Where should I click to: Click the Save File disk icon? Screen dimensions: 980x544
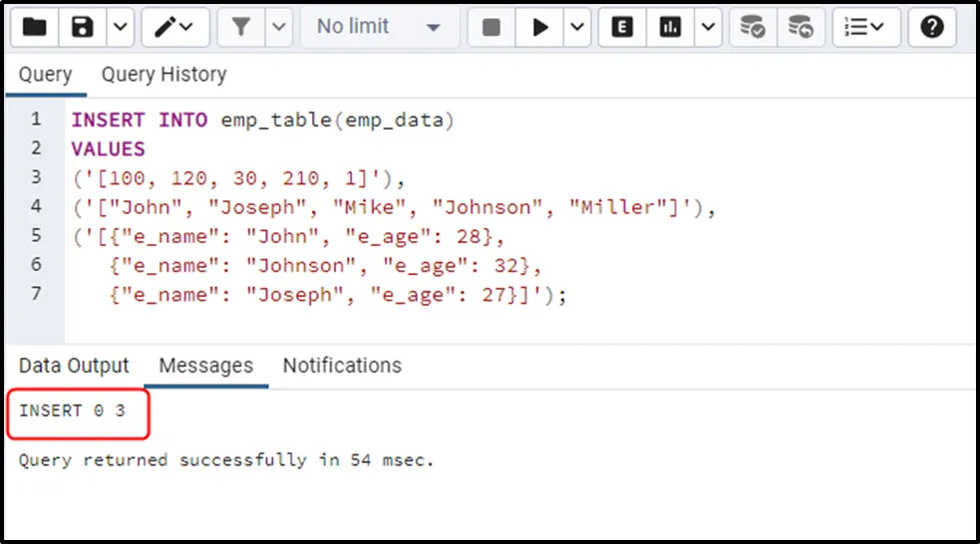tap(83, 28)
